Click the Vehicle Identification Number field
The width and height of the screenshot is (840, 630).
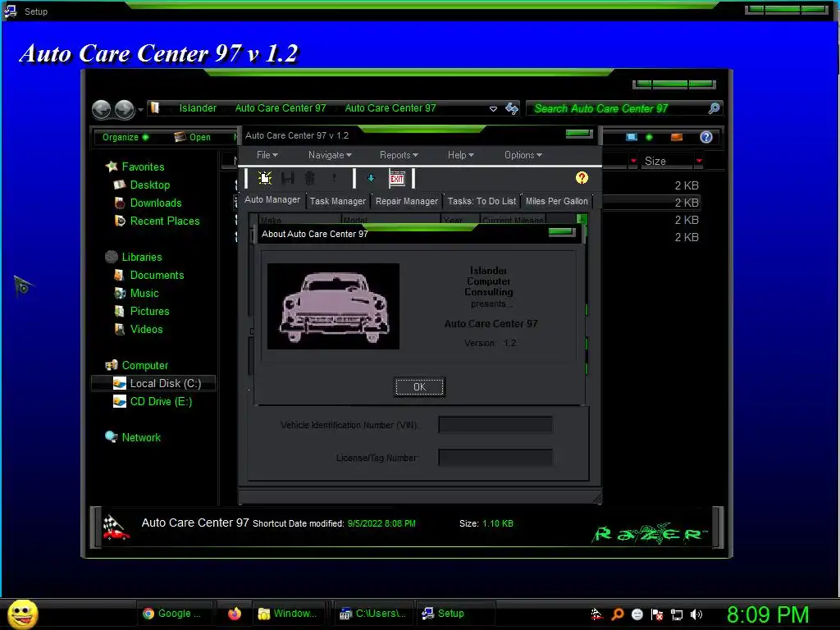(x=495, y=425)
